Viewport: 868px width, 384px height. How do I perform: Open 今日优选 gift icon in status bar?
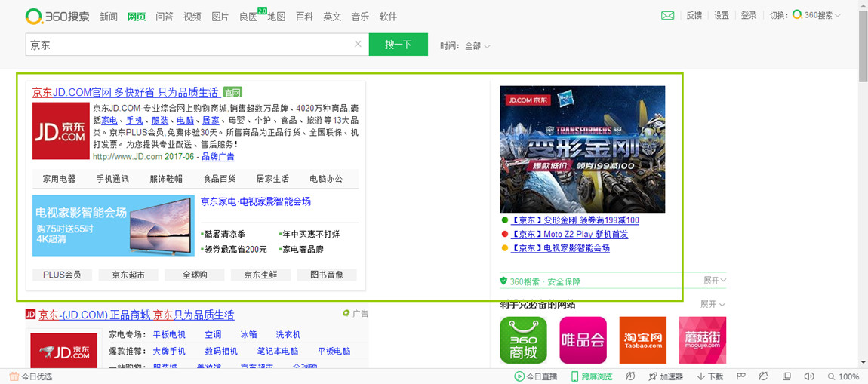14,376
